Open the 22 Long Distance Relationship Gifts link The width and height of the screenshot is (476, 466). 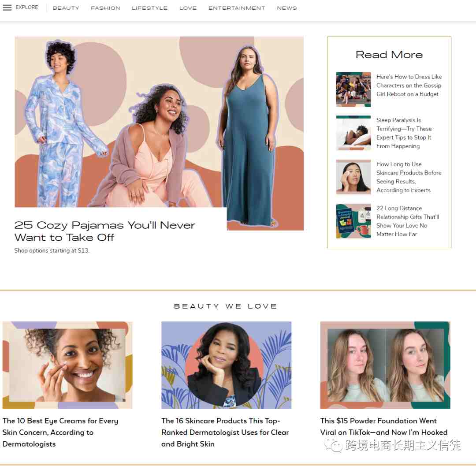coord(408,221)
